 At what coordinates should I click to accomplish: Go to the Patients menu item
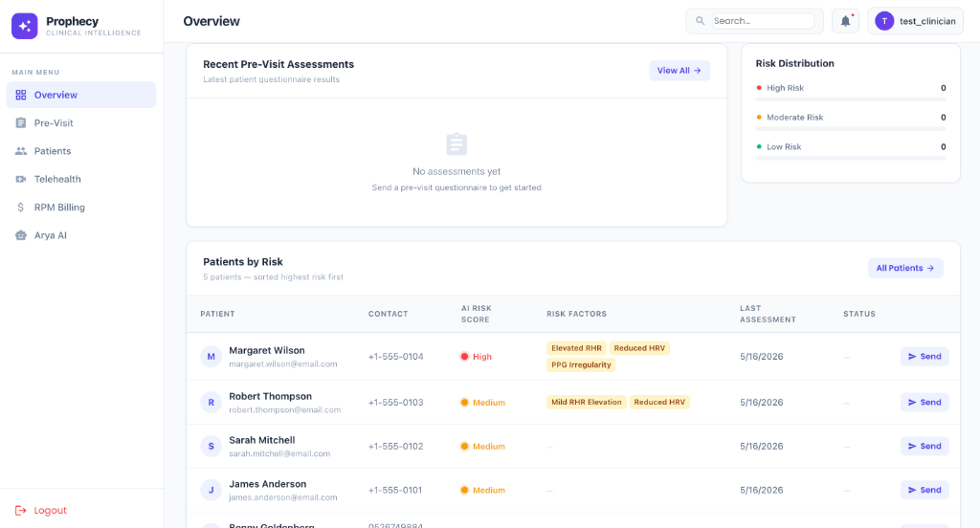81,151
